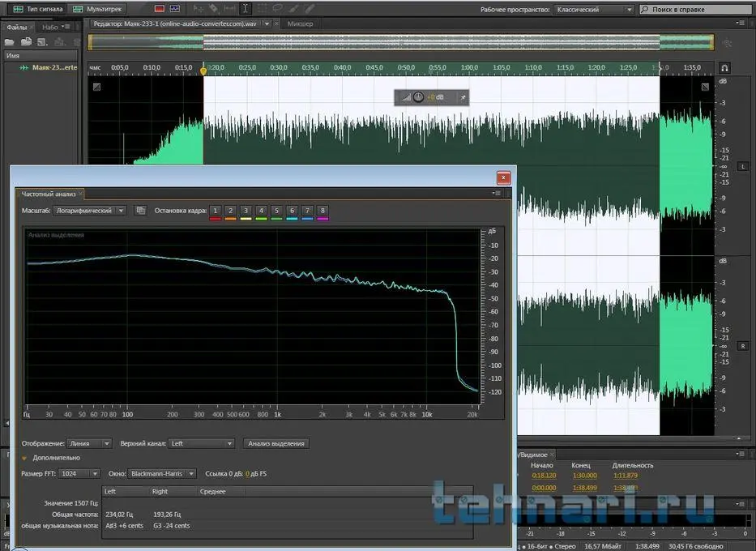The width and height of the screenshot is (756, 551).
Task: Toggle the left channel L button
Action: (x=742, y=166)
